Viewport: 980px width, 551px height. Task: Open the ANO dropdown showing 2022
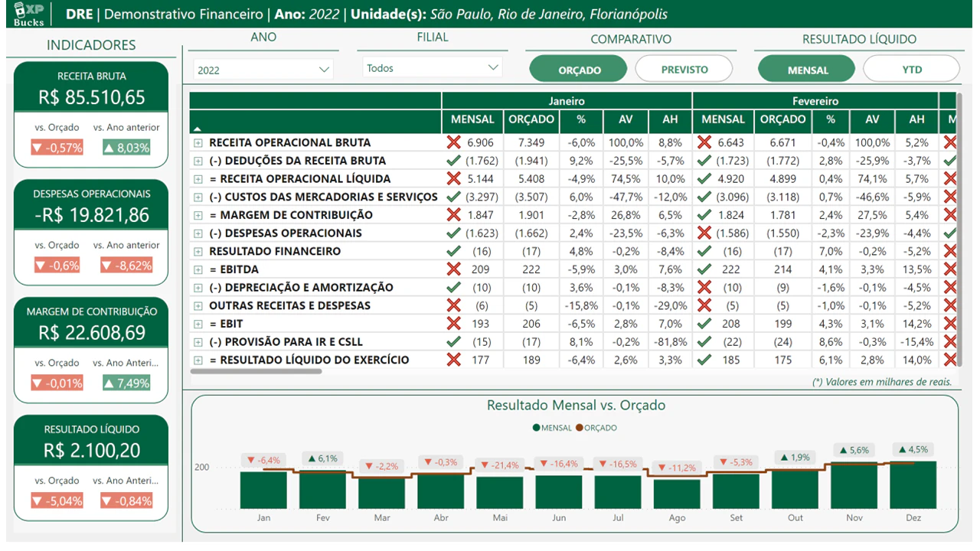pos(263,70)
